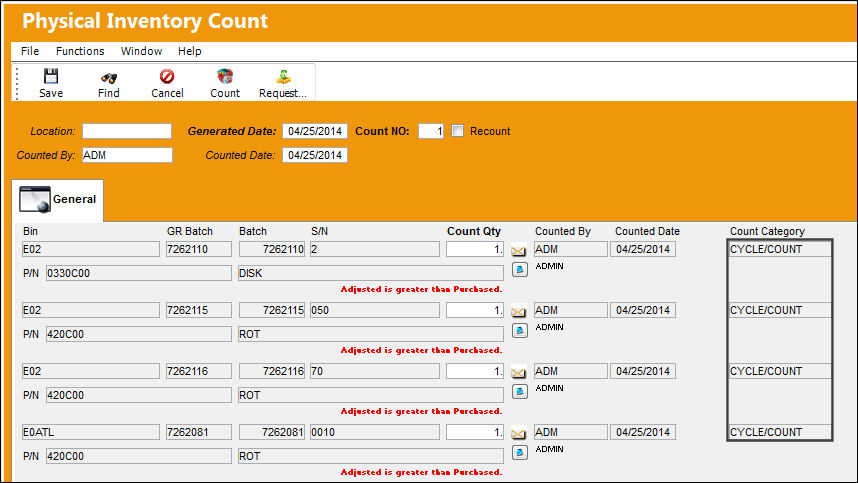This screenshot has height=483, width=858.
Task: Click the header Counted By field ADM
Action: (x=127, y=155)
